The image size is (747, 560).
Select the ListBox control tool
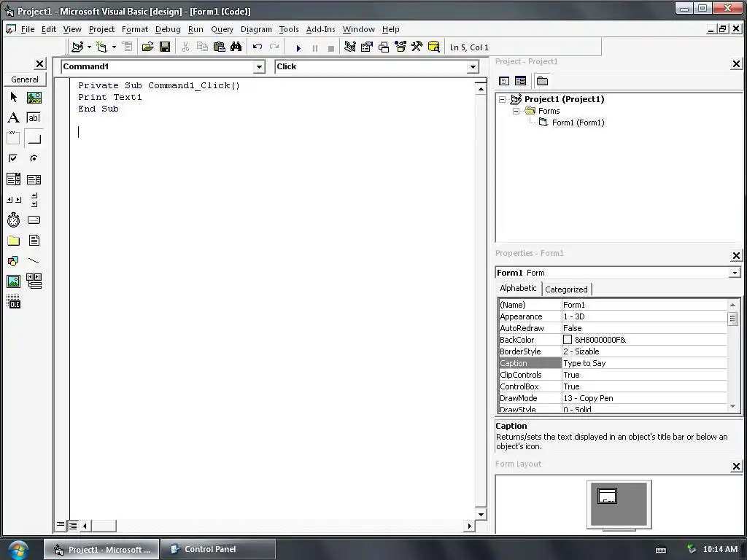(34, 179)
